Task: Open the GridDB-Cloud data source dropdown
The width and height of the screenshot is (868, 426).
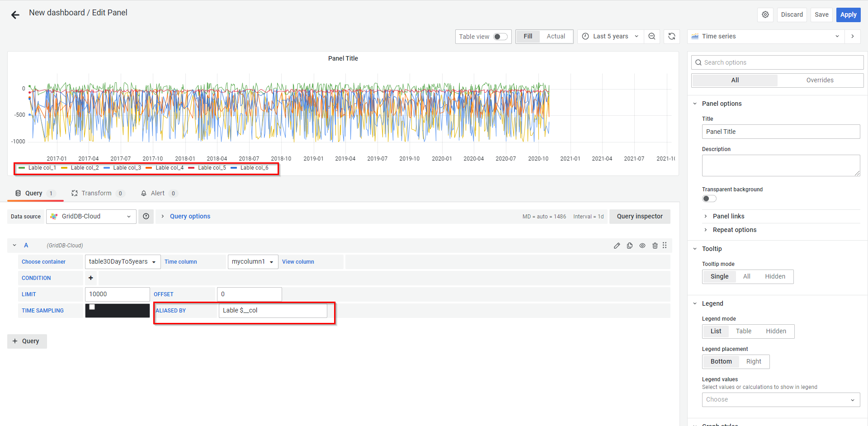Action: (x=91, y=216)
